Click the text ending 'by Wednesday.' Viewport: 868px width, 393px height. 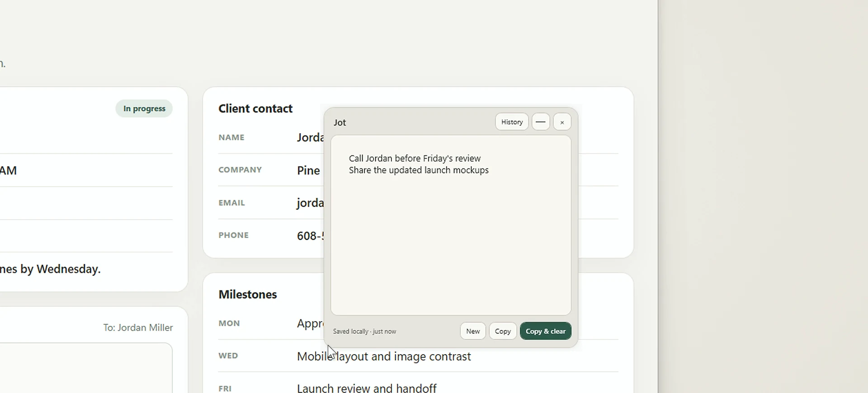click(50, 269)
